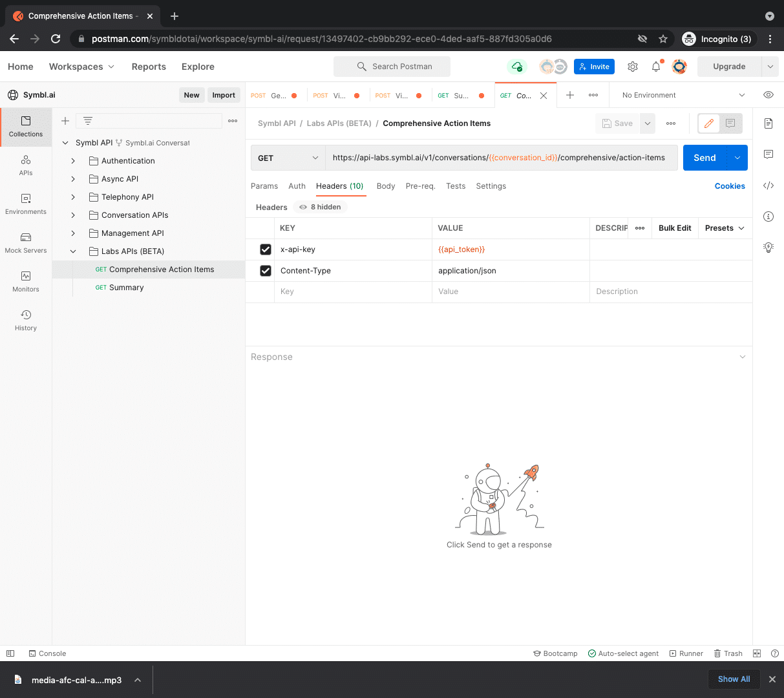Expand the Conversation APIs folder
784x698 pixels.
pos(73,215)
